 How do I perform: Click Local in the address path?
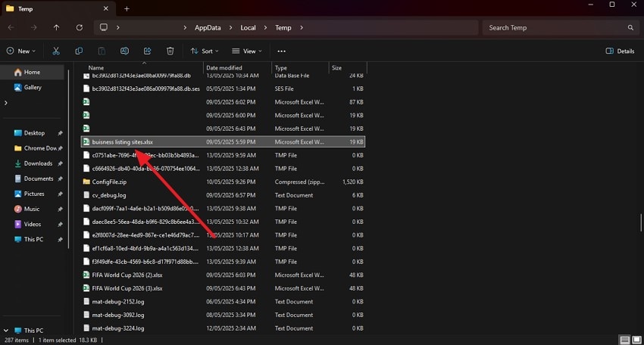click(248, 27)
